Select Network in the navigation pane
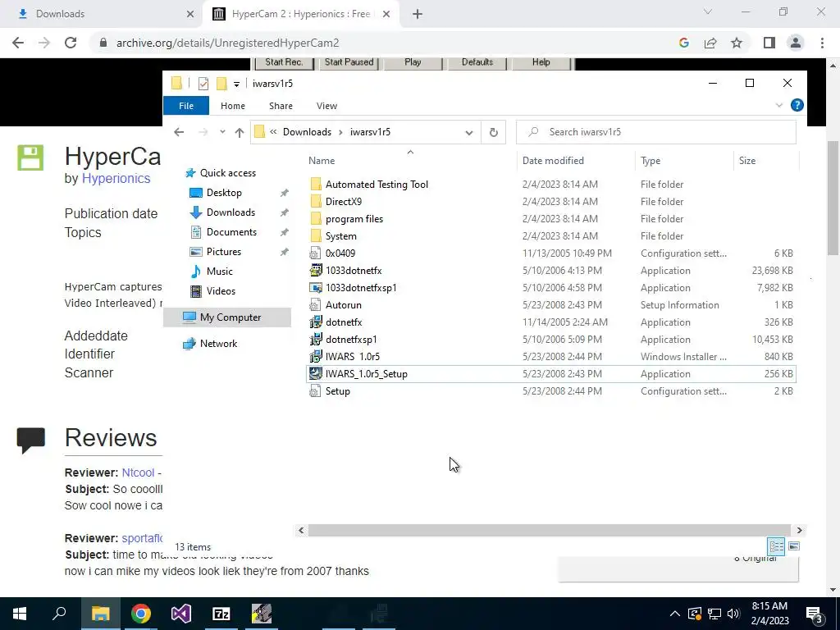The image size is (840, 630). coord(218,344)
